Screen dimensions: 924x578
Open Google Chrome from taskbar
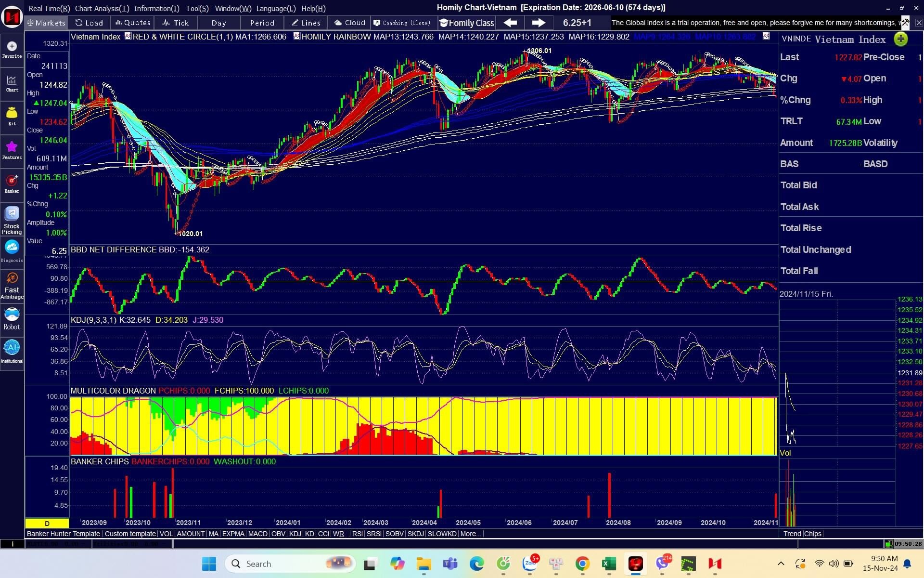582,564
